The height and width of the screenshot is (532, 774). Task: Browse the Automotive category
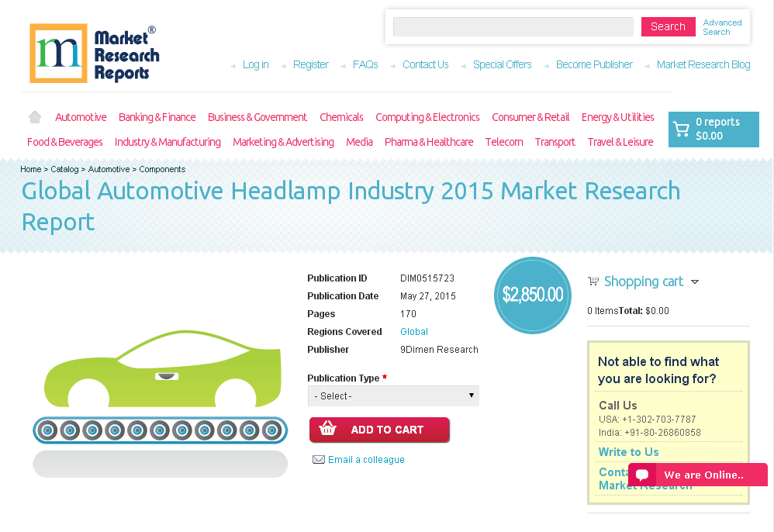[81, 116]
